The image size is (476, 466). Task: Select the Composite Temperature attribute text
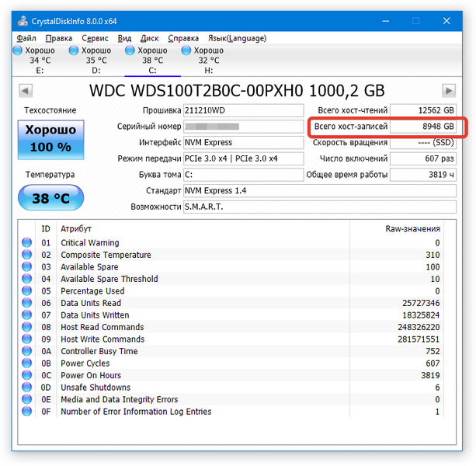(106, 255)
